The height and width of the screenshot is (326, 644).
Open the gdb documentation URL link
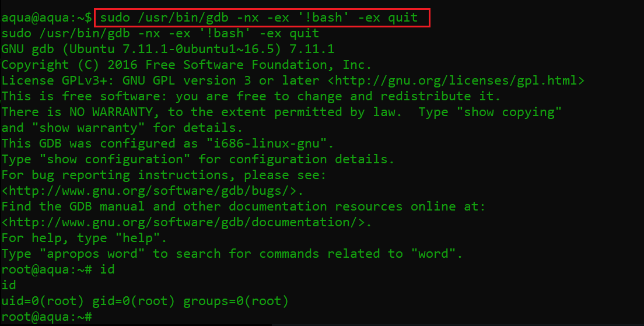coord(186,222)
